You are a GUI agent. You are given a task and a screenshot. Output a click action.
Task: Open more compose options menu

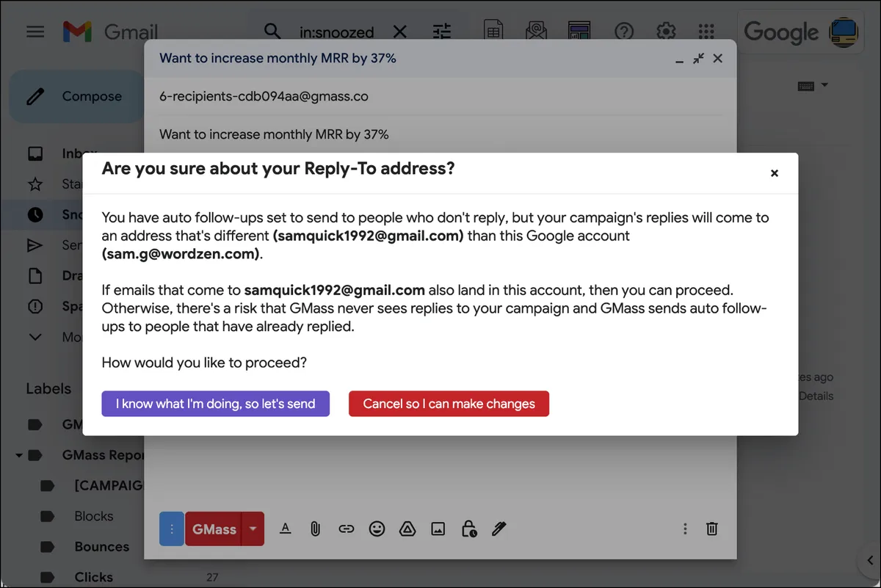[685, 529]
